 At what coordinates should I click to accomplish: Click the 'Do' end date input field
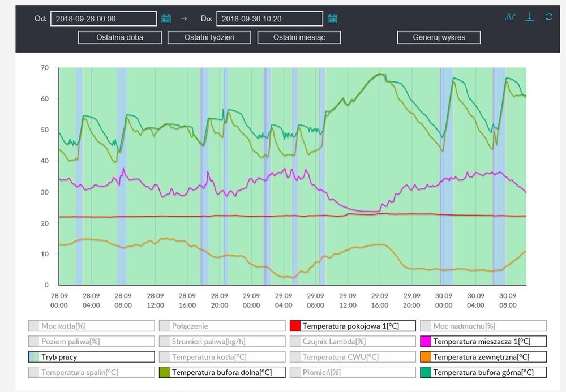point(269,19)
